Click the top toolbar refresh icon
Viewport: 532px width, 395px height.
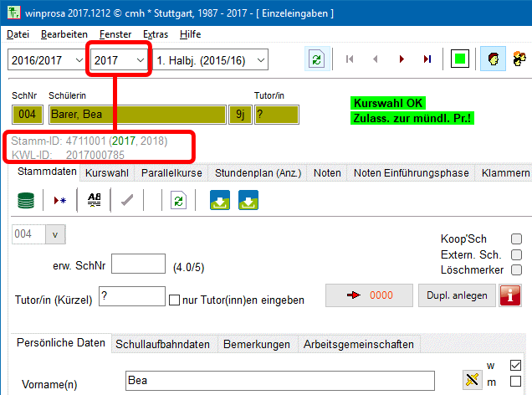click(316, 59)
